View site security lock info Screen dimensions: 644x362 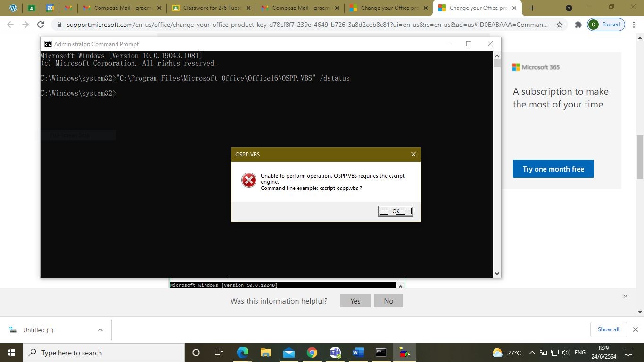pos(59,25)
